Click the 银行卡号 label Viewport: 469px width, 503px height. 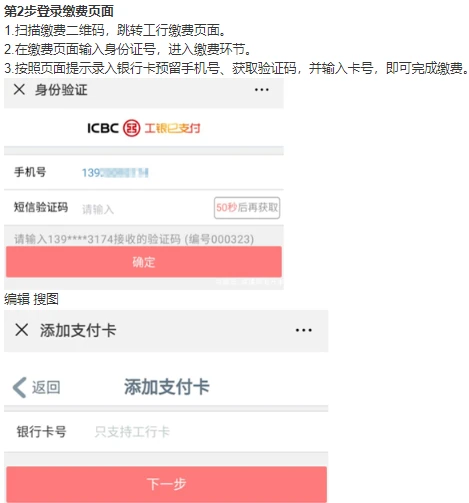pos(42,431)
